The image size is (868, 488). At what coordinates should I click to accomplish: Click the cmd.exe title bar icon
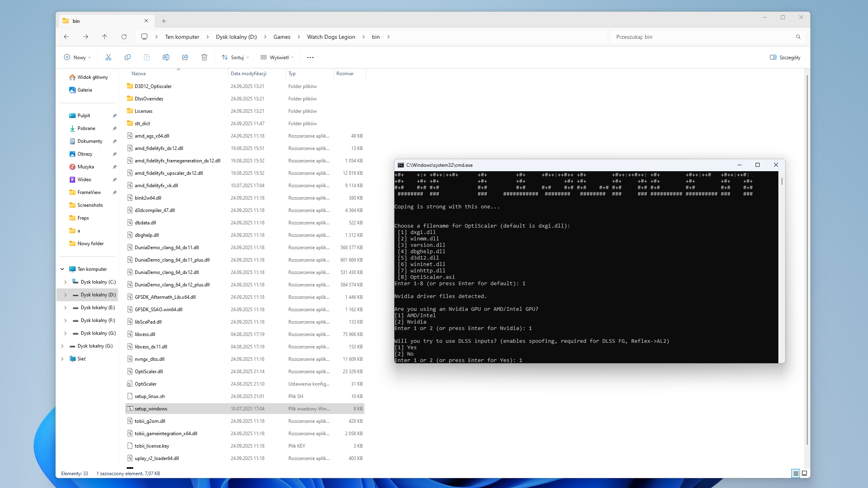pos(400,165)
